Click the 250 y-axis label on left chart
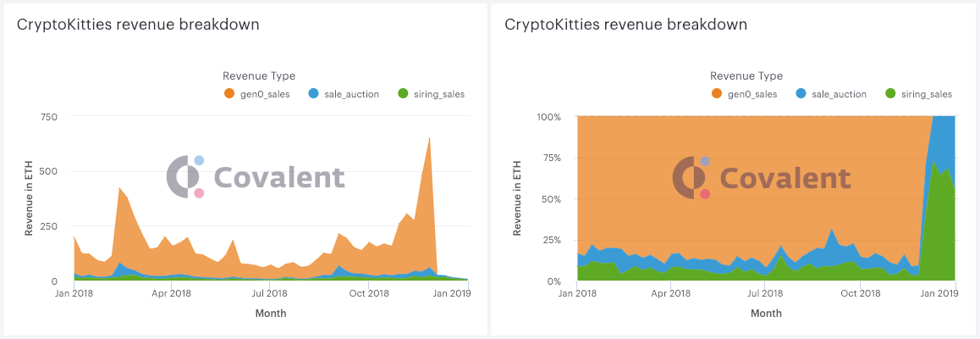The width and height of the screenshot is (980, 339). coord(49,226)
